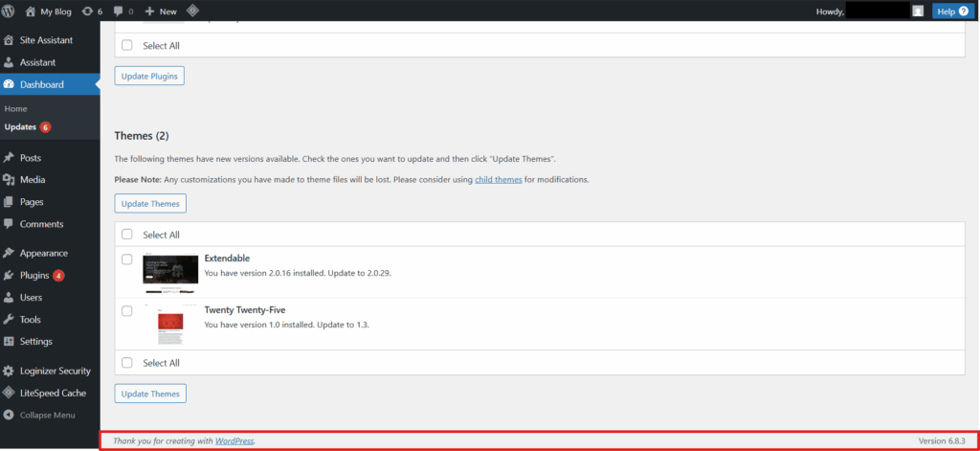Click the My Blog home icon
Screen dimensions: 980x451
pyautogui.click(x=30, y=11)
